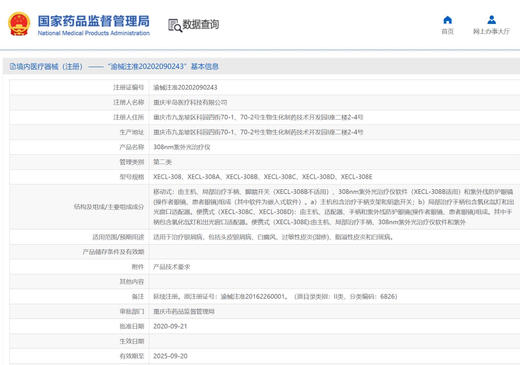Click the 注册人名称 row label
Viewport: 520px width, 365px height.
pos(128,102)
